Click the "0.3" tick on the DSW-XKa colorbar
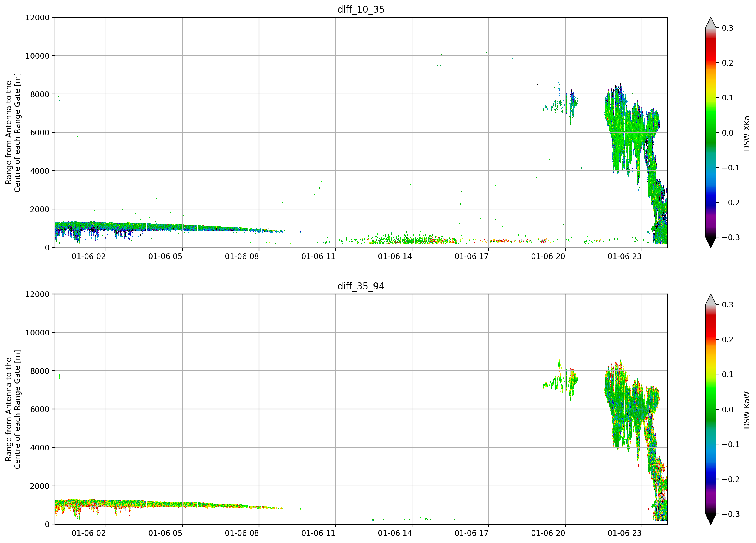This screenshot has width=756, height=543. 728,28
